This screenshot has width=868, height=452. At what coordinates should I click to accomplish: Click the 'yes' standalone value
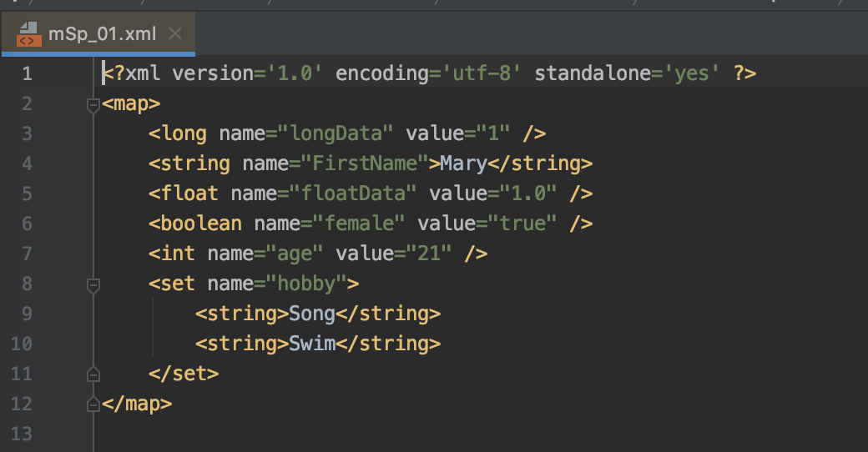point(691,73)
